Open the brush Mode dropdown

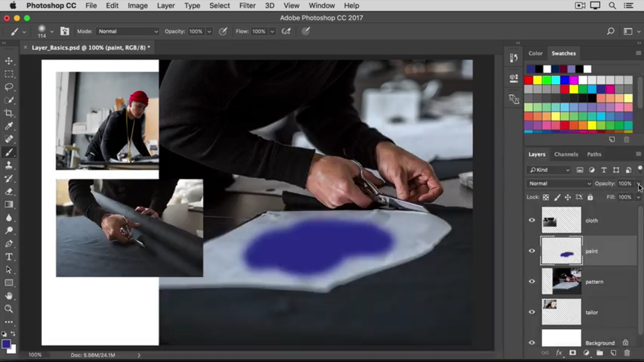[128, 31]
